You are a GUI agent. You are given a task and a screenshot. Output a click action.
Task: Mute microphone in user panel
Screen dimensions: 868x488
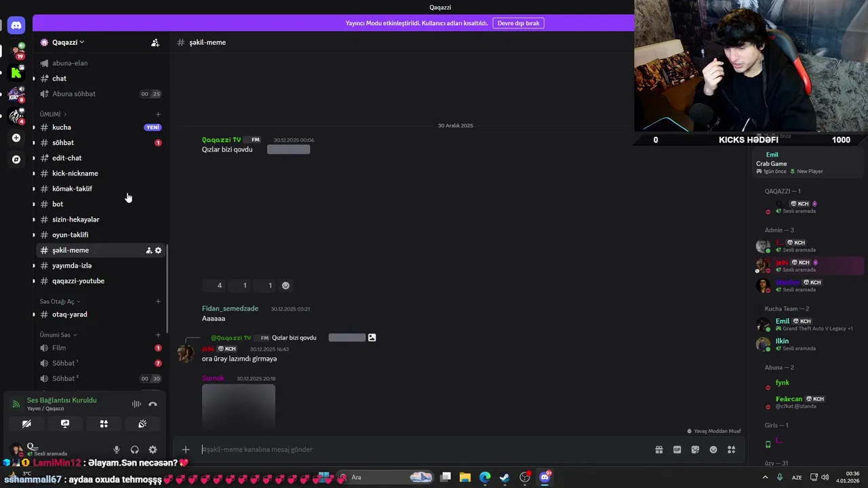point(117,449)
